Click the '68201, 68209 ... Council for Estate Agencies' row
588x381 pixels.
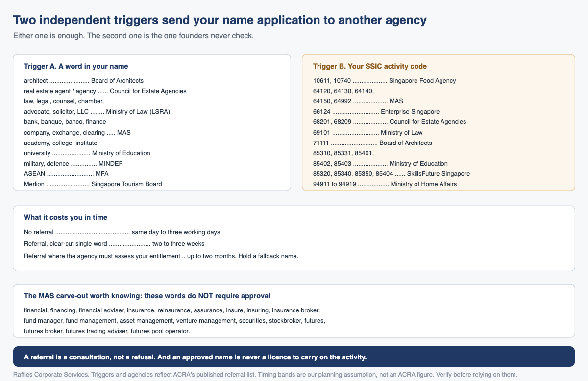(x=390, y=121)
